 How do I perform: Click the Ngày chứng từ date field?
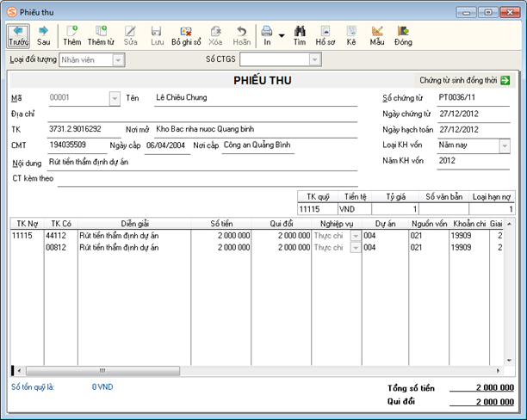474,114
